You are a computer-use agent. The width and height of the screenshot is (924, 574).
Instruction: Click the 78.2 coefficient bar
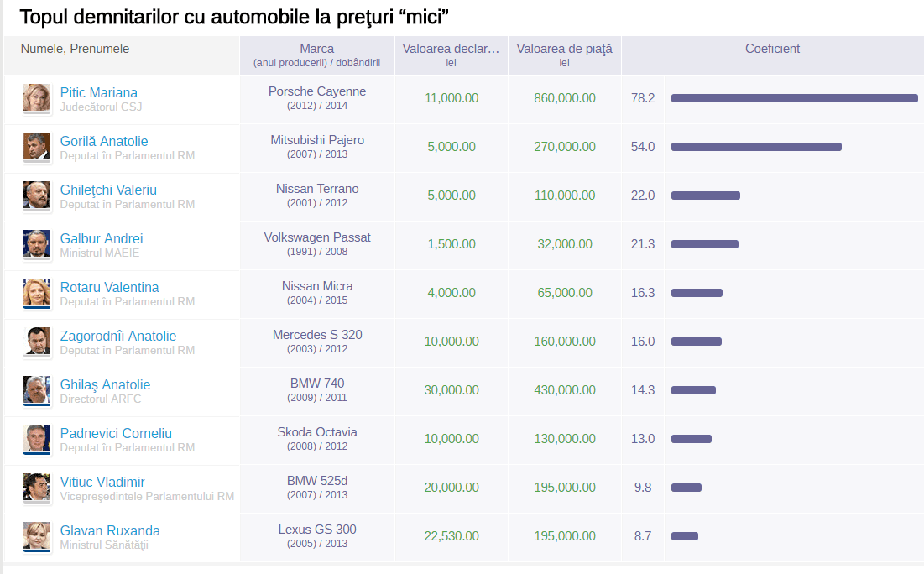[795, 98]
